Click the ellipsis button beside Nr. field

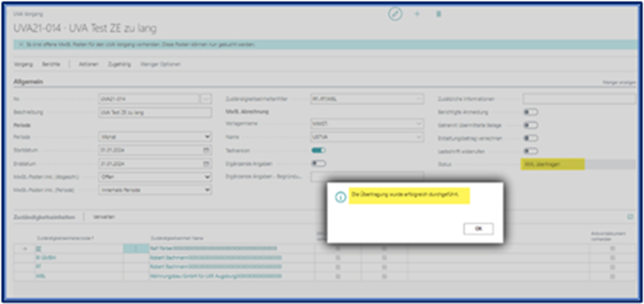[x=205, y=99]
